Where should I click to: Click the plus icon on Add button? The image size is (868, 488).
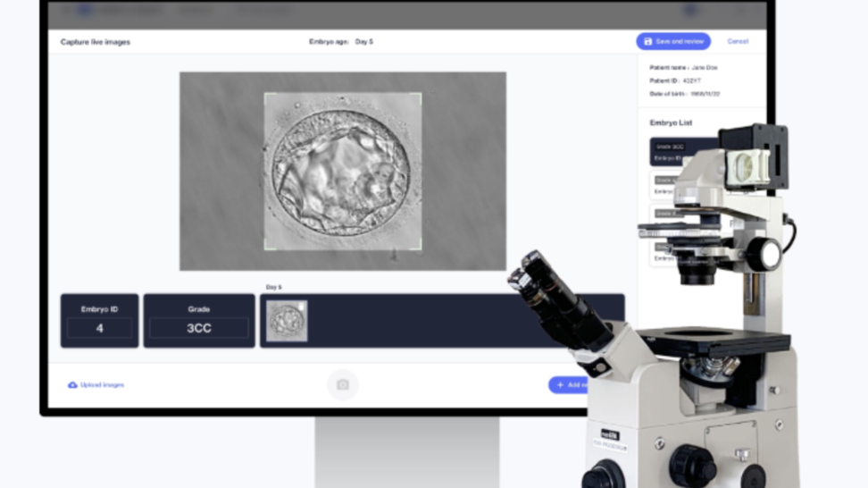click(x=560, y=385)
